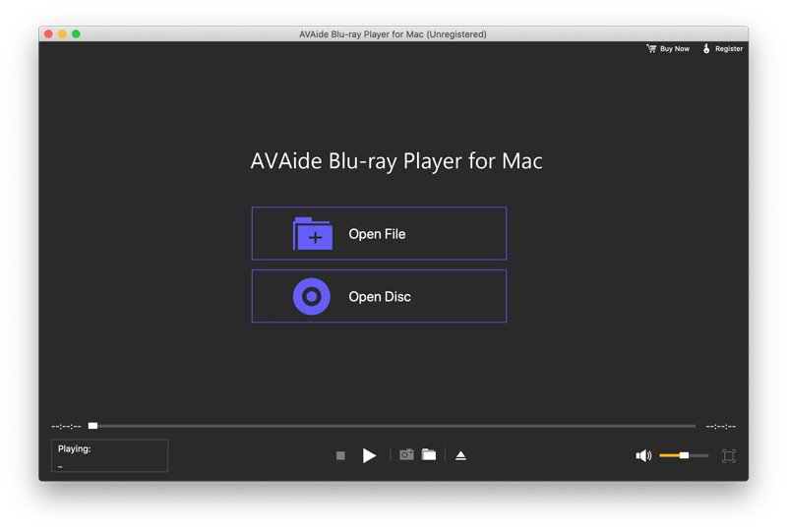This screenshot has height=532, width=787.
Task: Click the Register key icon
Action: coord(706,49)
